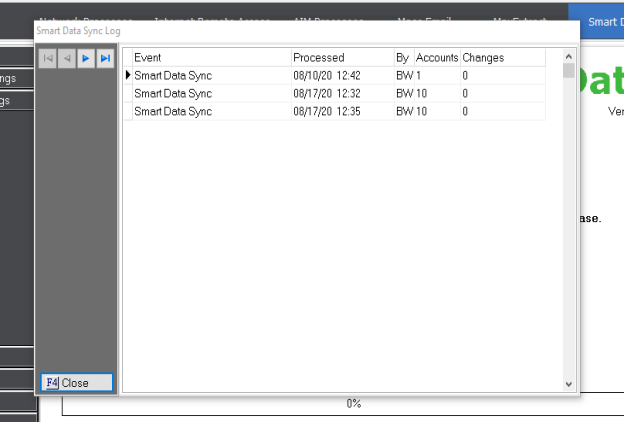Go to the first log record

point(47,60)
